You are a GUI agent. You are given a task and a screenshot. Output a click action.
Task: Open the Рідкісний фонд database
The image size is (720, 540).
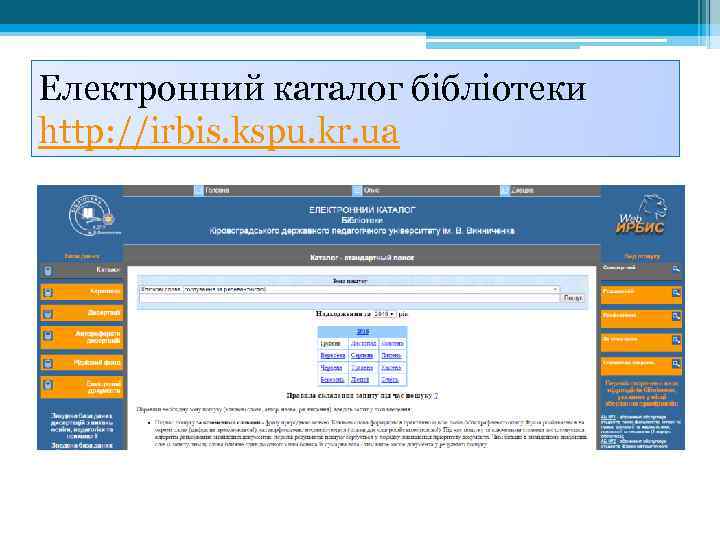click(82, 363)
